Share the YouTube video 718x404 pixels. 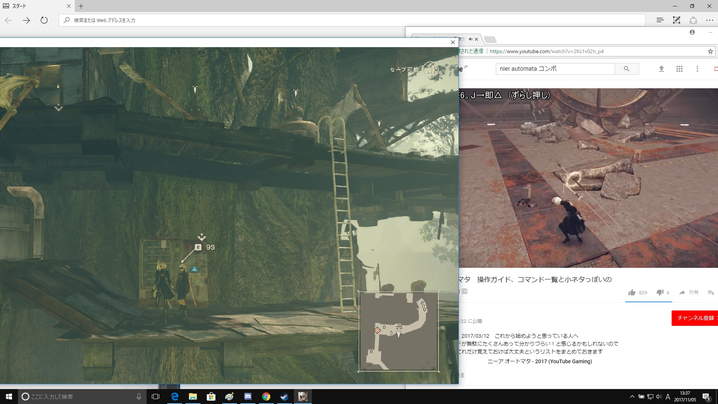pyautogui.click(x=689, y=292)
